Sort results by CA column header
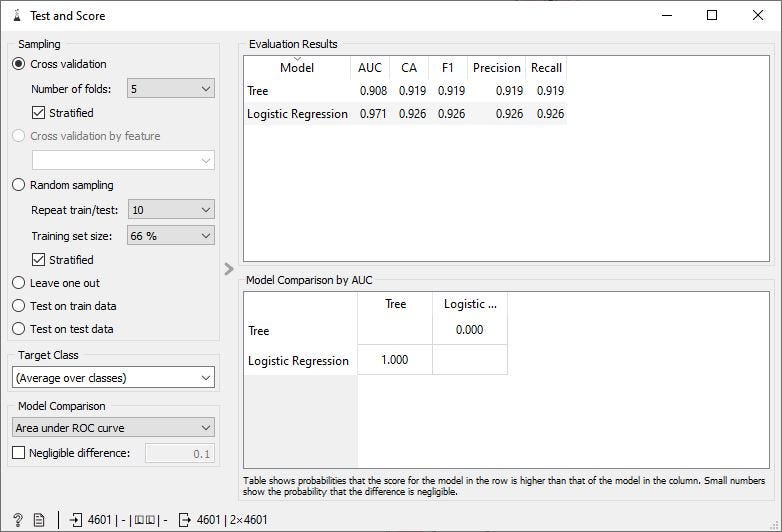Viewport: 782px width, 532px height. tap(409, 68)
